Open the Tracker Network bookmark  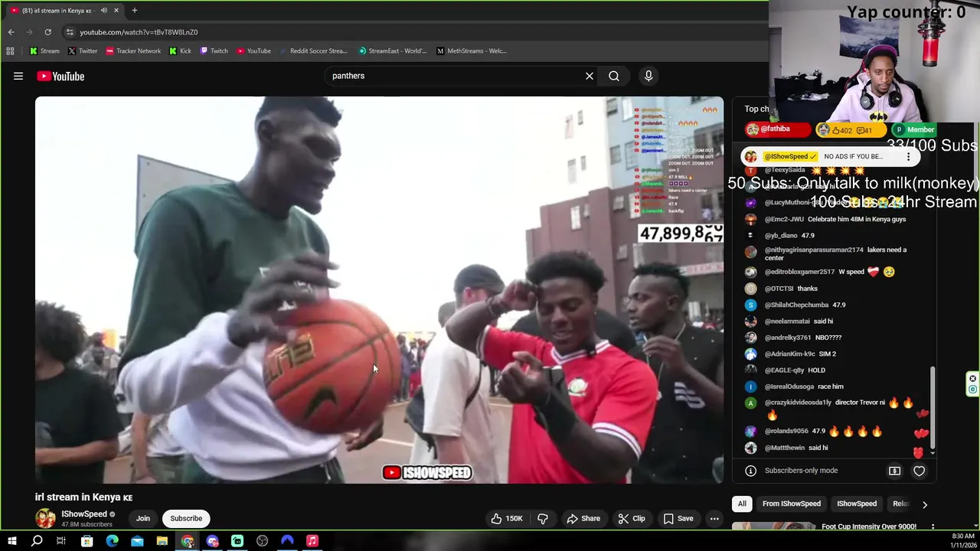[133, 51]
